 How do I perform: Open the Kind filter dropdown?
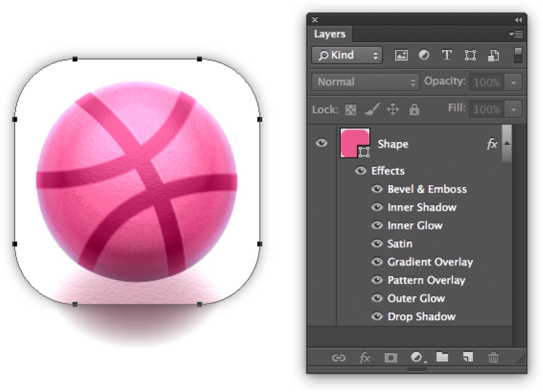[x=347, y=55]
